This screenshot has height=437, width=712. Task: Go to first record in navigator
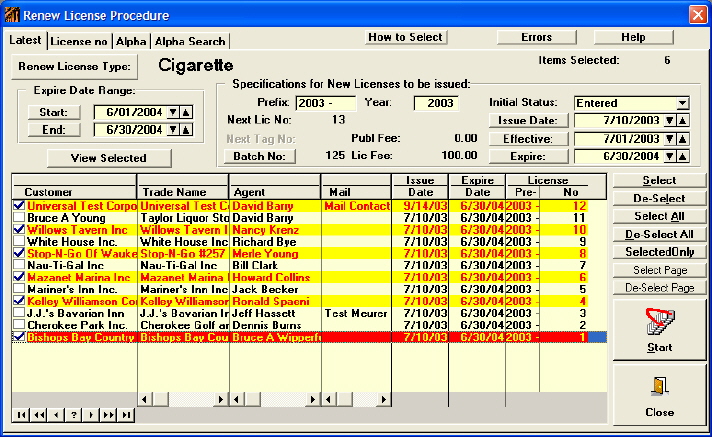click(x=19, y=414)
